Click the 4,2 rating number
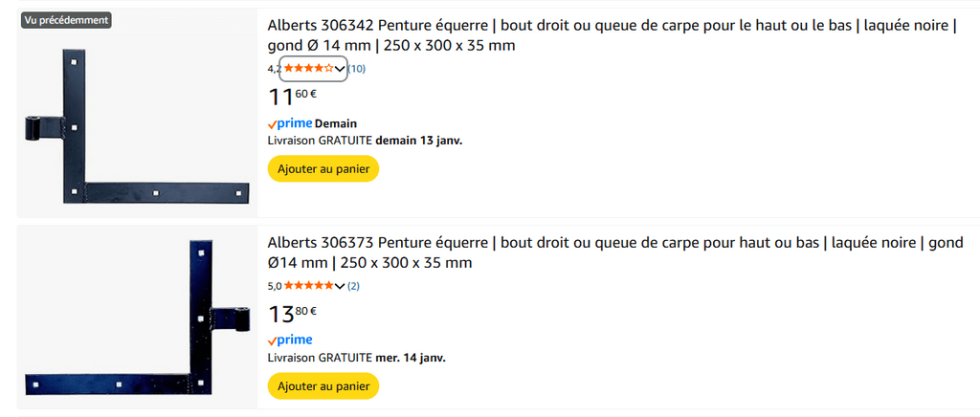The height and width of the screenshot is (417, 980). (x=273, y=69)
